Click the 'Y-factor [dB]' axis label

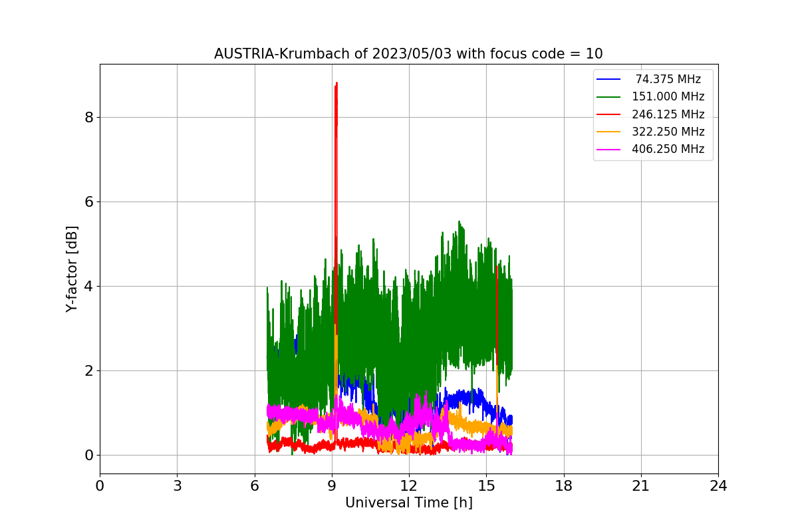pos(72,269)
